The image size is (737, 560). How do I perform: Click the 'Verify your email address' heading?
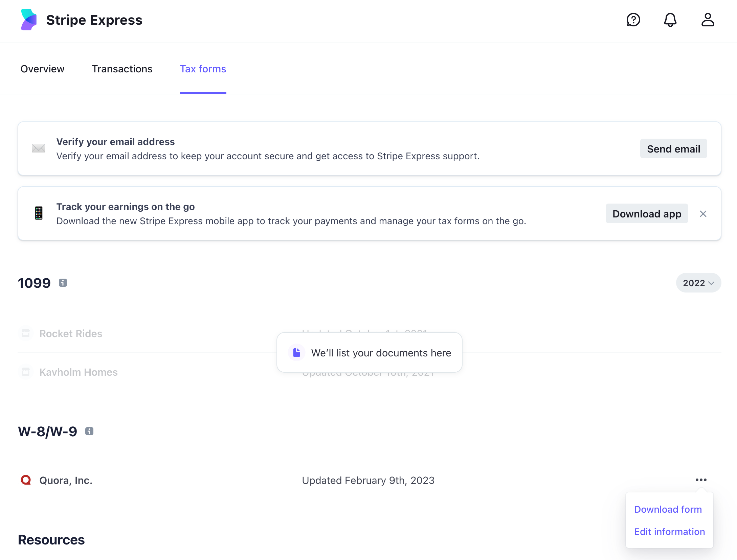[115, 142]
